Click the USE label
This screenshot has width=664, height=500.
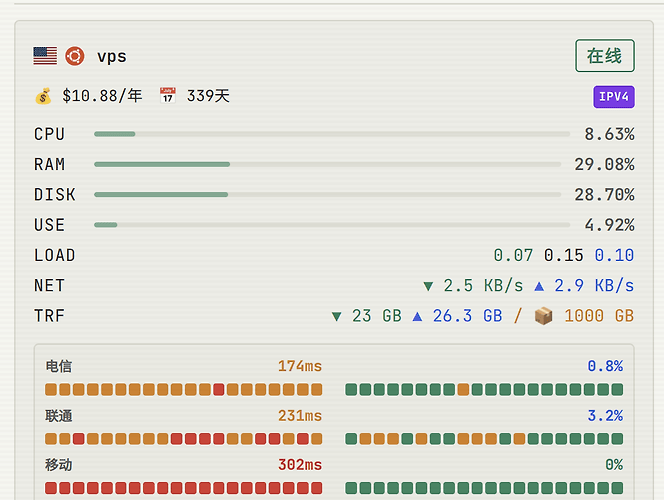pos(49,225)
